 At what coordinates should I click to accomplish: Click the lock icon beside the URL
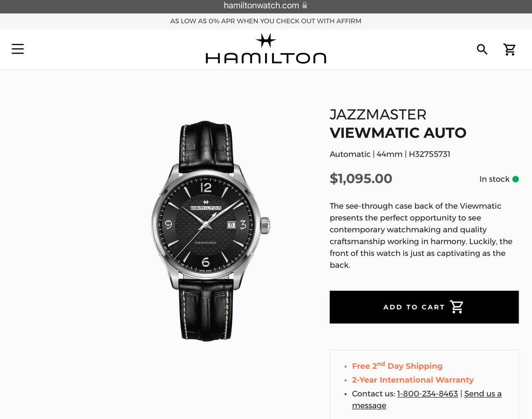click(x=305, y=5)
